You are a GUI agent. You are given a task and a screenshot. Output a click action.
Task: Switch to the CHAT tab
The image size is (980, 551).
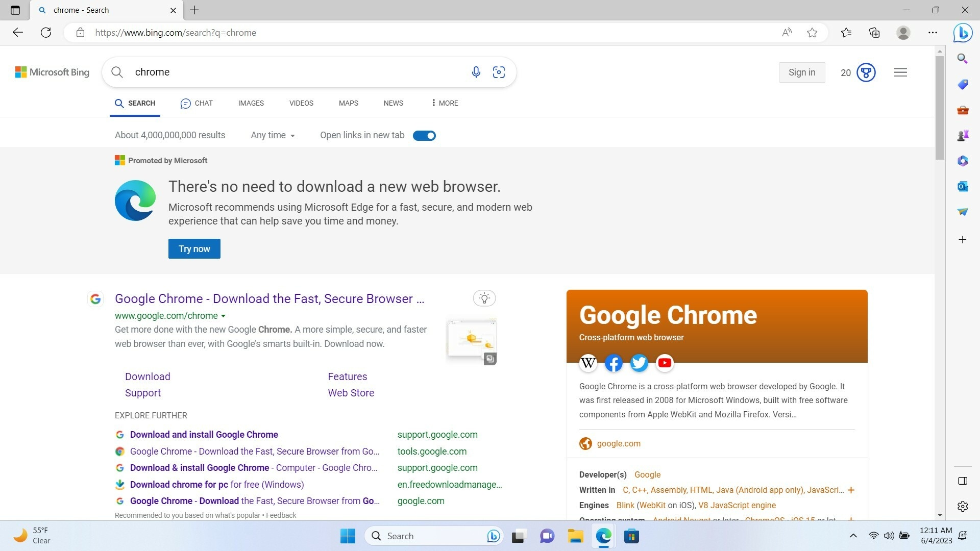tap(196, 103)
